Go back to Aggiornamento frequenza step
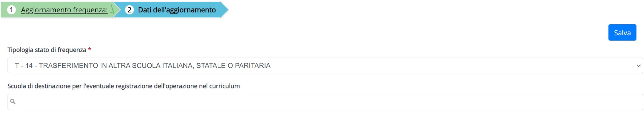 64,10
